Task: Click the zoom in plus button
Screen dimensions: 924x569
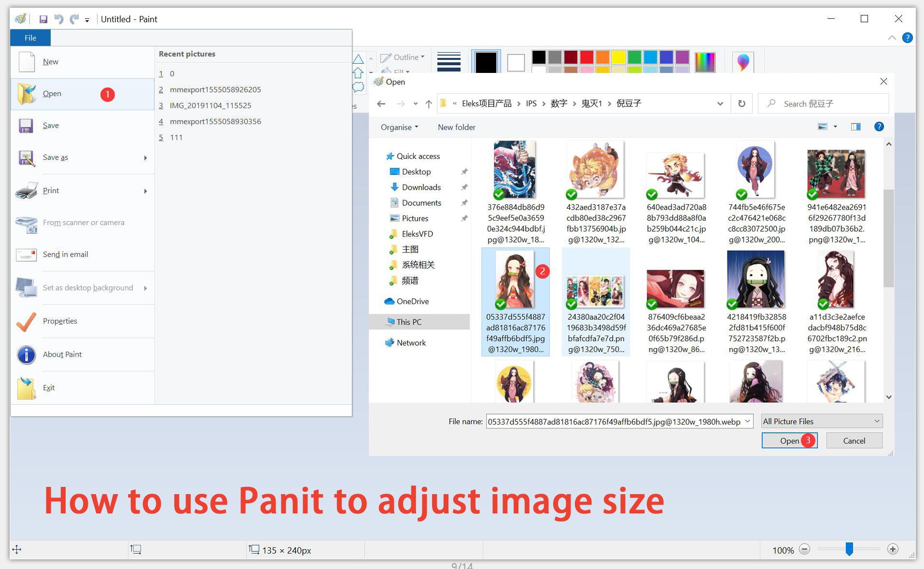Action: pos(893,549)
